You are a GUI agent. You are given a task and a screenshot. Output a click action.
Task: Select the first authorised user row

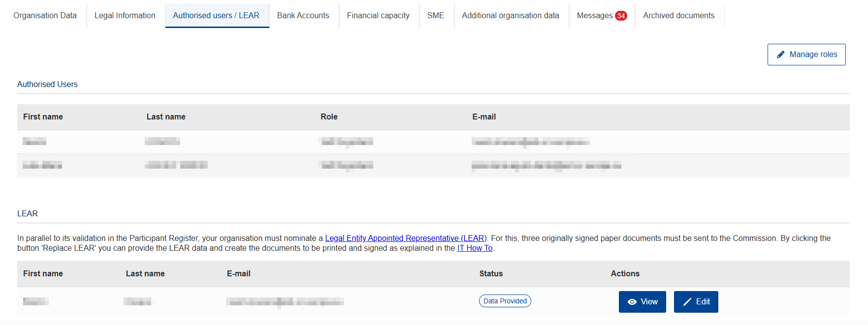point(433,142)
